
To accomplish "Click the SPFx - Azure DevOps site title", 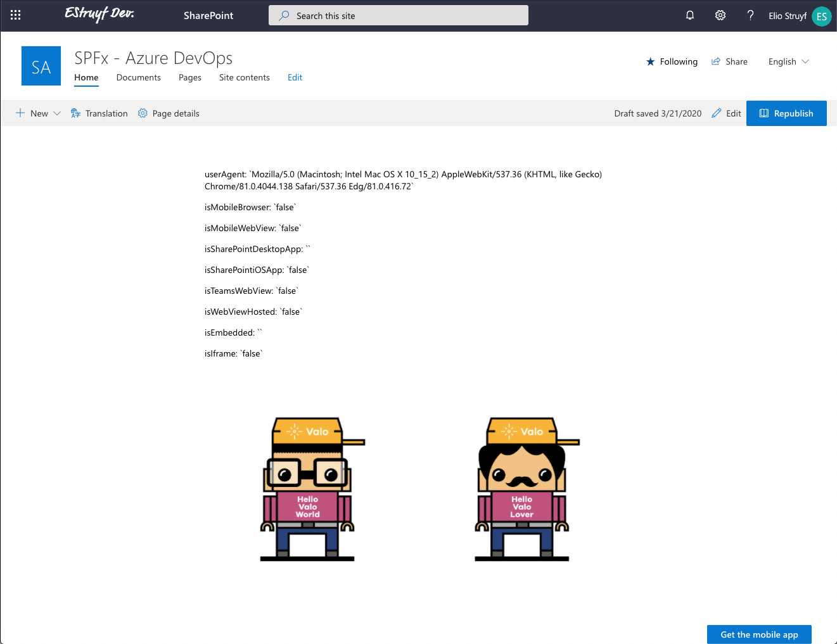I will tap(153, 58).
